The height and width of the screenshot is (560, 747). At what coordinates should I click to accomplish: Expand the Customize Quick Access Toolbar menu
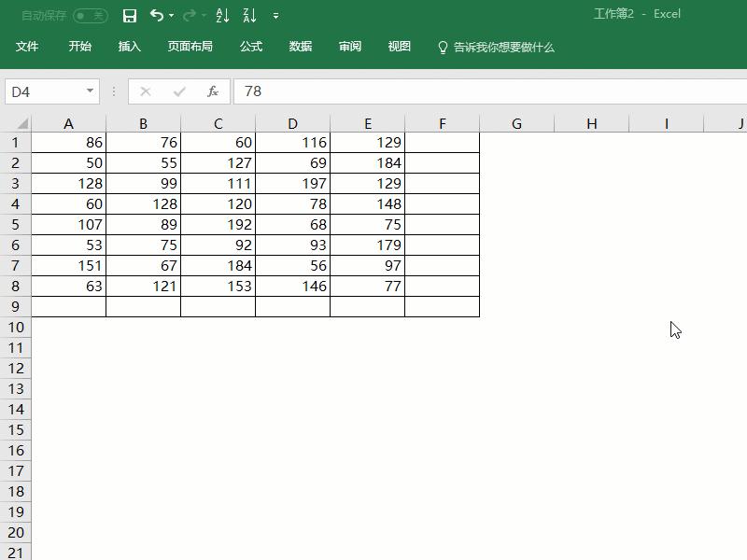[x=275, y=16]
